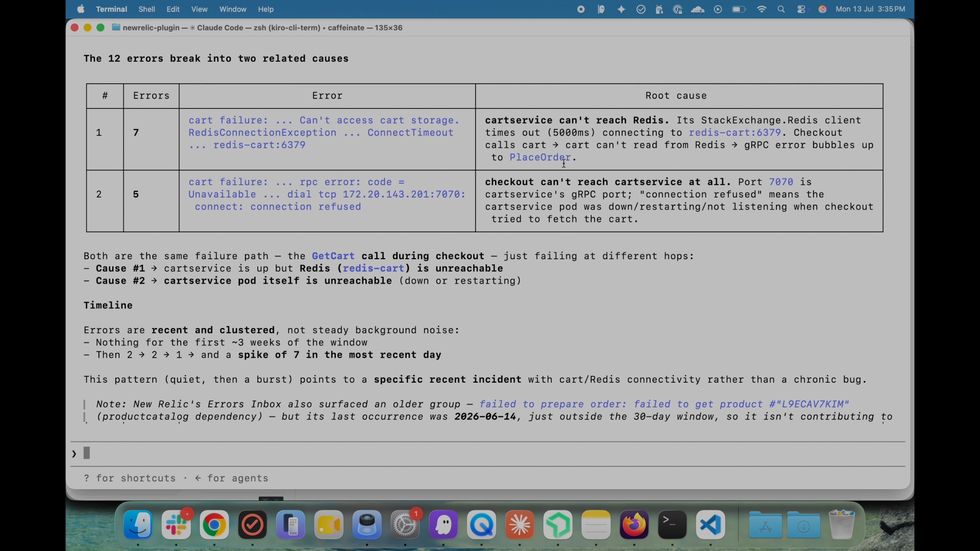Click the Siri icon in the menu bar

point(823,9)
